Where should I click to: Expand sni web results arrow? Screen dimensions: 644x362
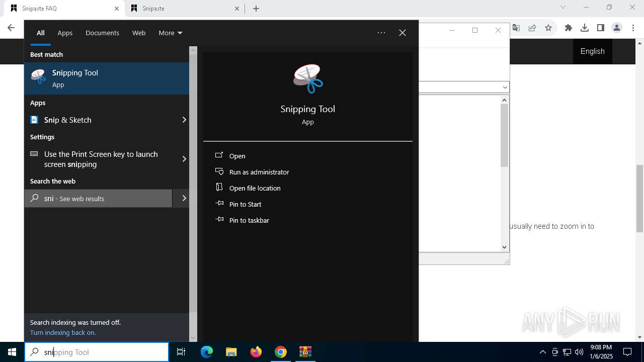184,198
